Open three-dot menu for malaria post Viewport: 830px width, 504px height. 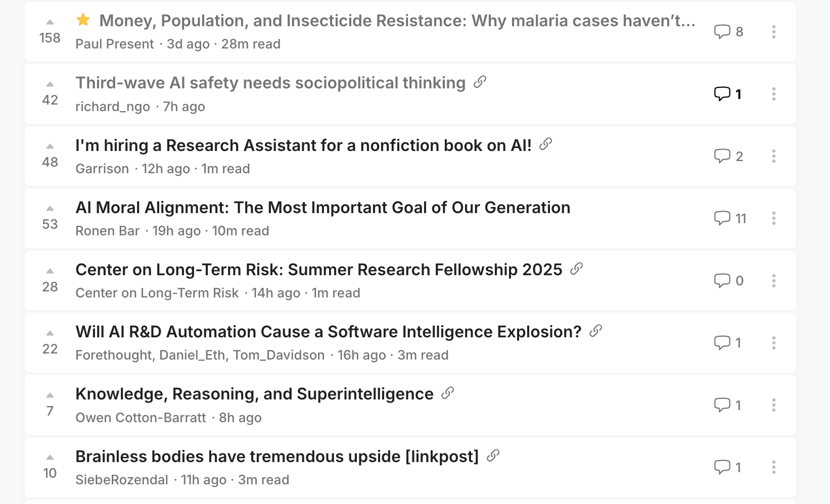(774, 32)
